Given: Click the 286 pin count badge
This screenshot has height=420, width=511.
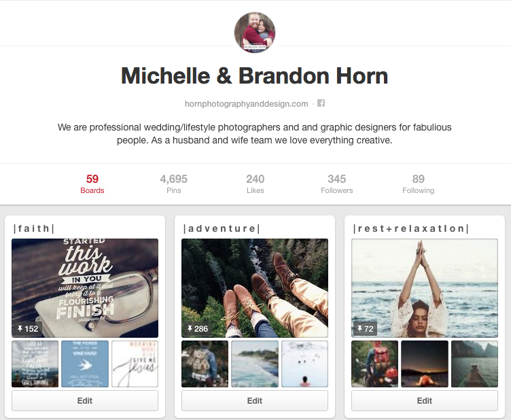Looking at the screenshot, I should [198, 329].
